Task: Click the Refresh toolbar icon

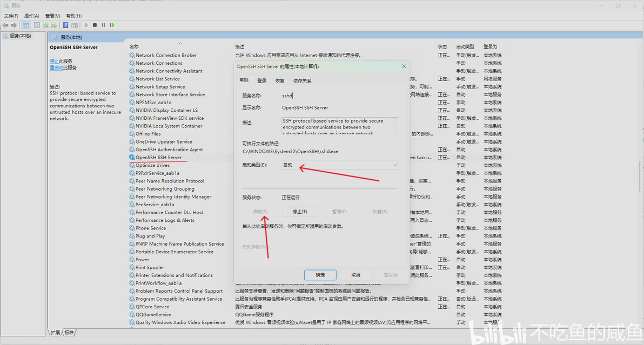Action: [x=46, y=25]
